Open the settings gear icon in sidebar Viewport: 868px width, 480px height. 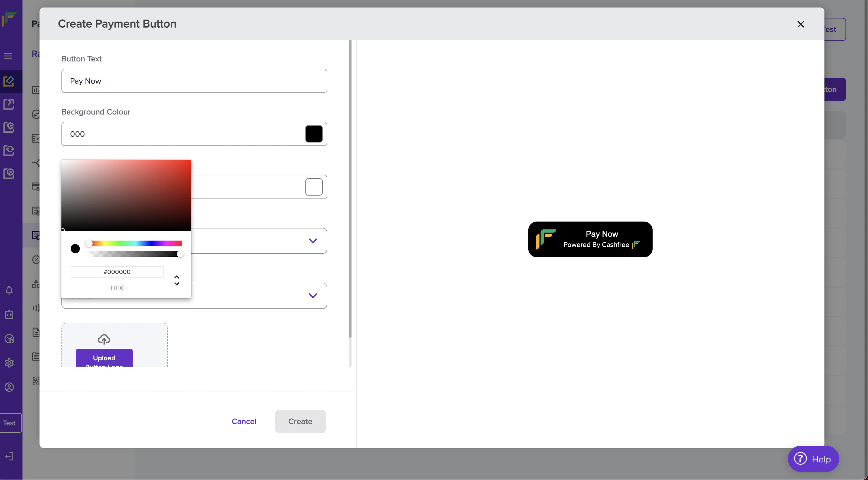9,363
